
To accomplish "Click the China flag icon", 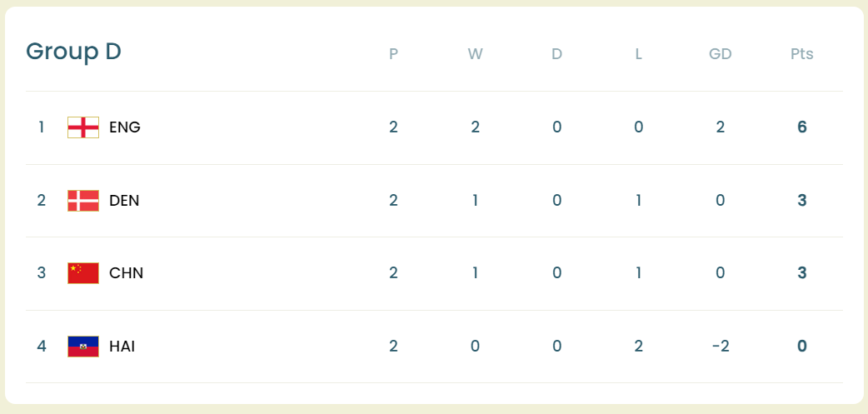I will (83, 273).
